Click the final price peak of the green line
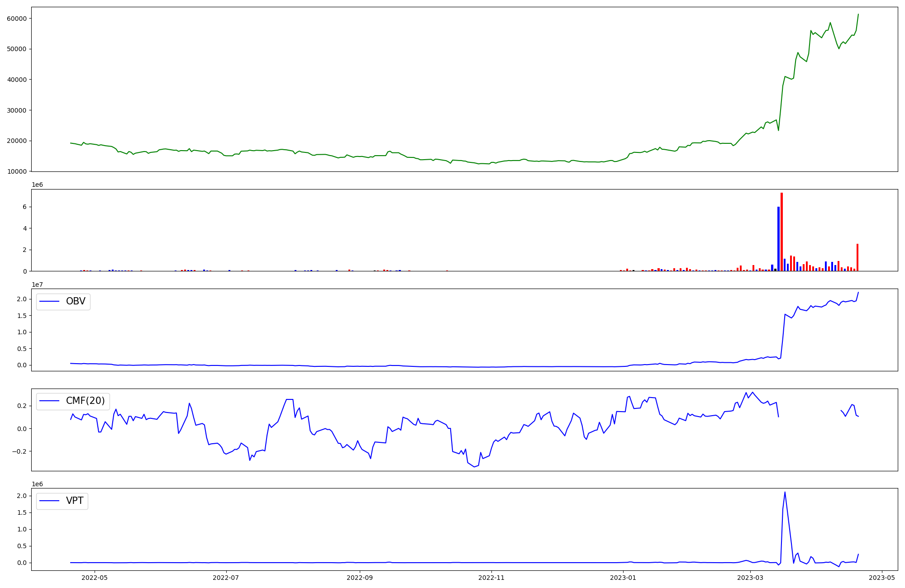 coord(858,14)
